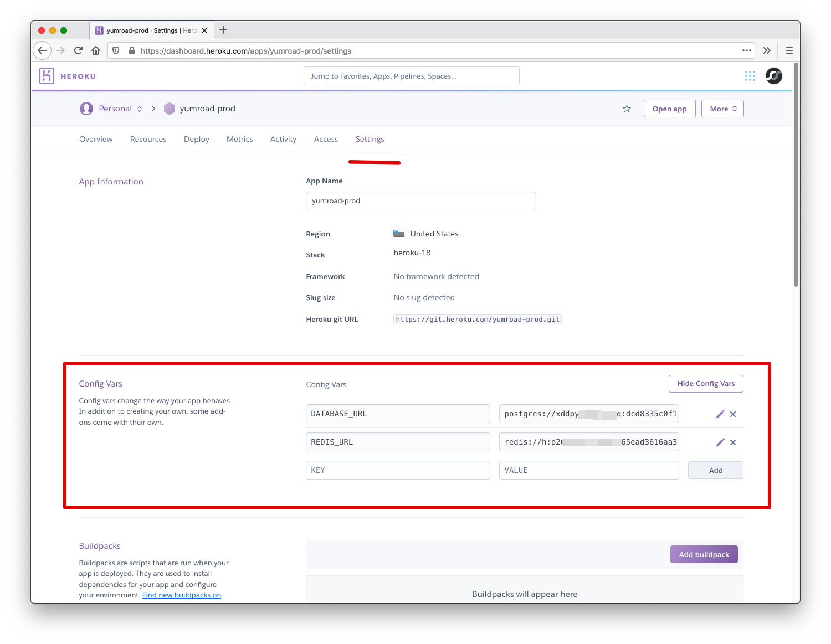Image resolution: width=831 pixels, height=644 pixels.
Task: Click the Add buildpack button
Action: click(704, 554)
